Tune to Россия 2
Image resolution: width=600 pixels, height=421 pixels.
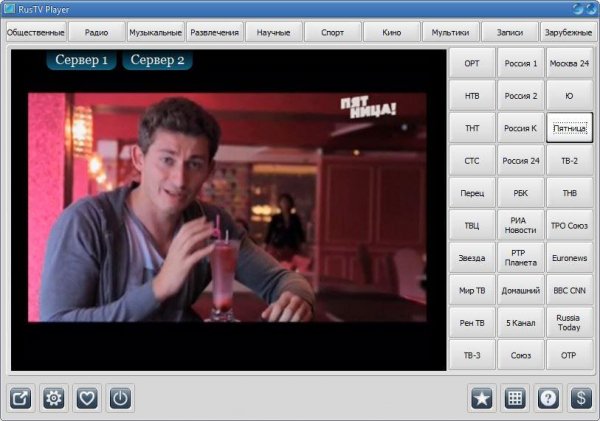coord(521,96)
